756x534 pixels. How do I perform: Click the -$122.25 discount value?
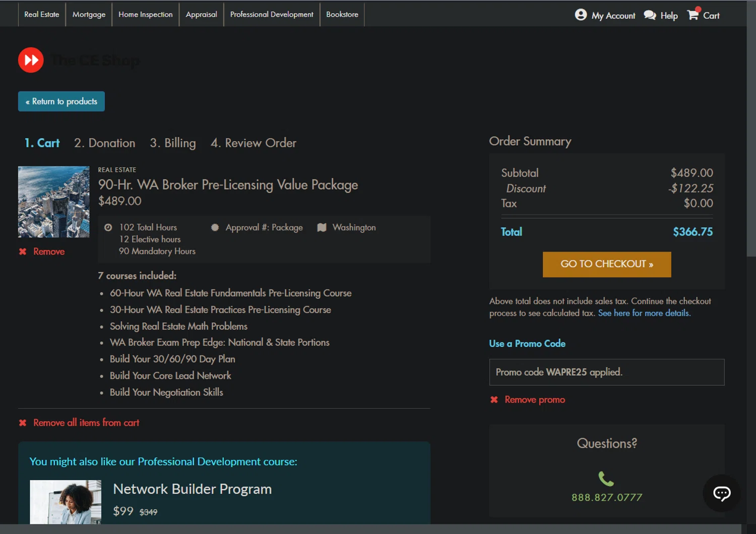click(690, 188)
